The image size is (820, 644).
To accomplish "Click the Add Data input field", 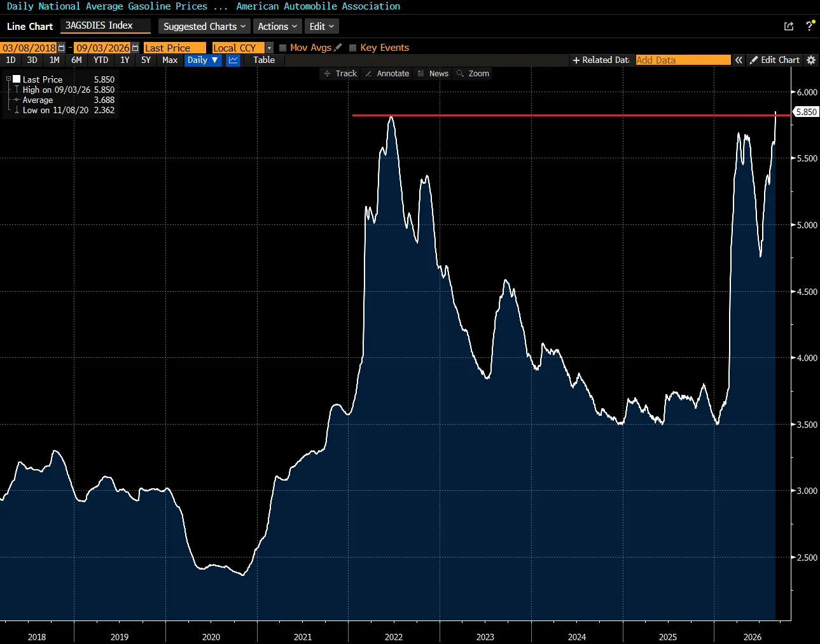I will click(683, 60).
